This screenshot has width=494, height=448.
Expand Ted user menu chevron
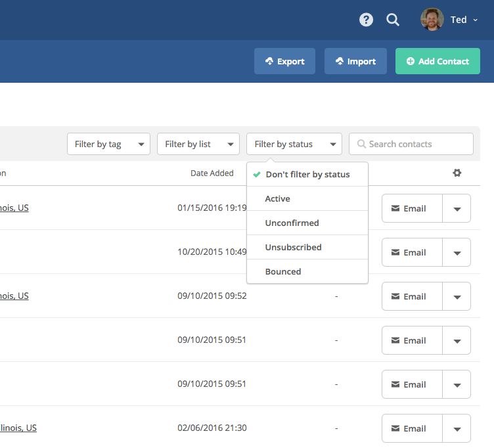[x=475, y=20]
